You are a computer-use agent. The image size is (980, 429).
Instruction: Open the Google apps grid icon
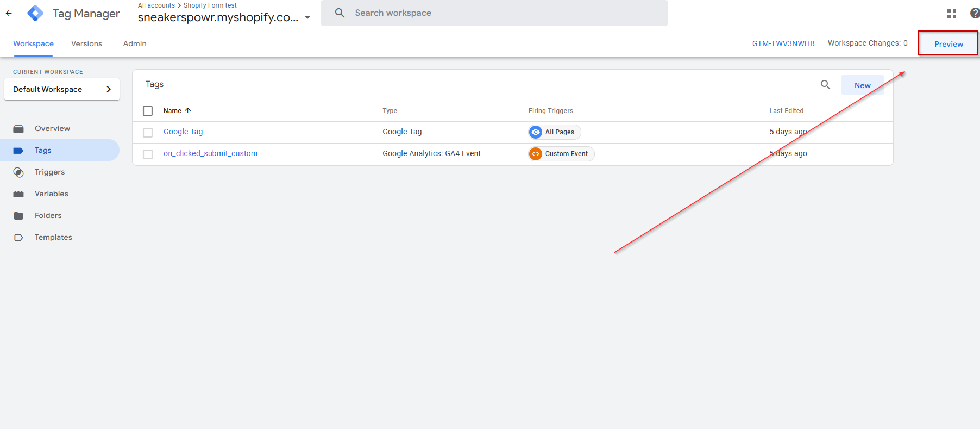click(x=952, y=14)
